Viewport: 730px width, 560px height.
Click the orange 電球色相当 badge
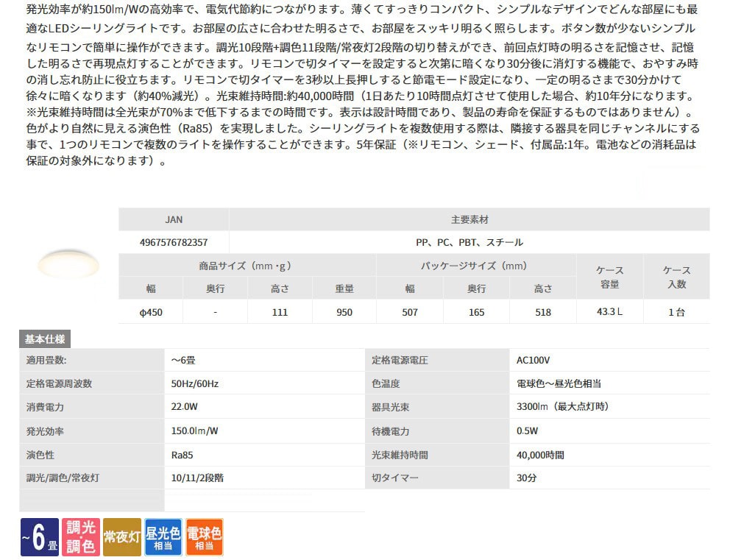coord(204,537)
